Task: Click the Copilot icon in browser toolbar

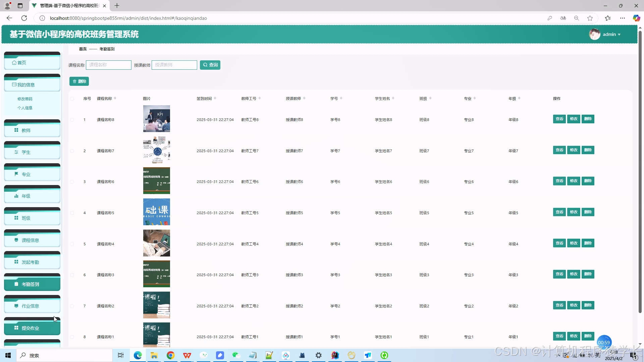Action: (636, 18)
